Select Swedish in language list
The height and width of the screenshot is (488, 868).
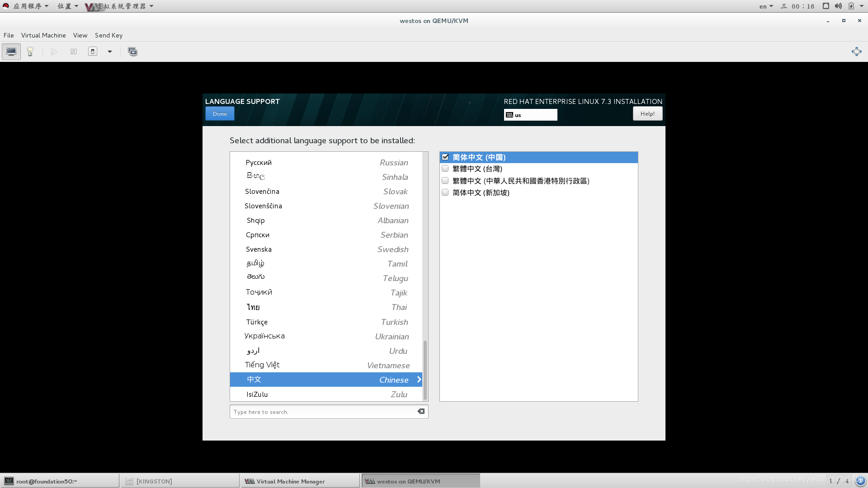coord(326,249)
